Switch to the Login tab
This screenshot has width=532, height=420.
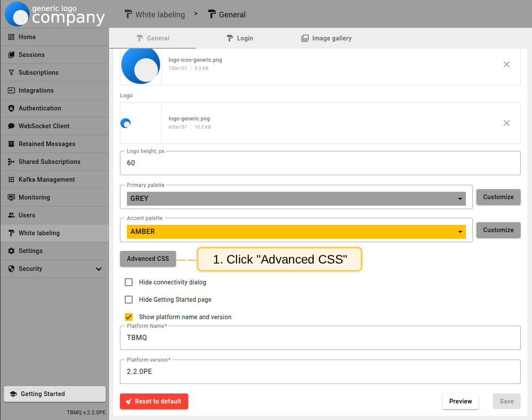(x=239, y=38)
